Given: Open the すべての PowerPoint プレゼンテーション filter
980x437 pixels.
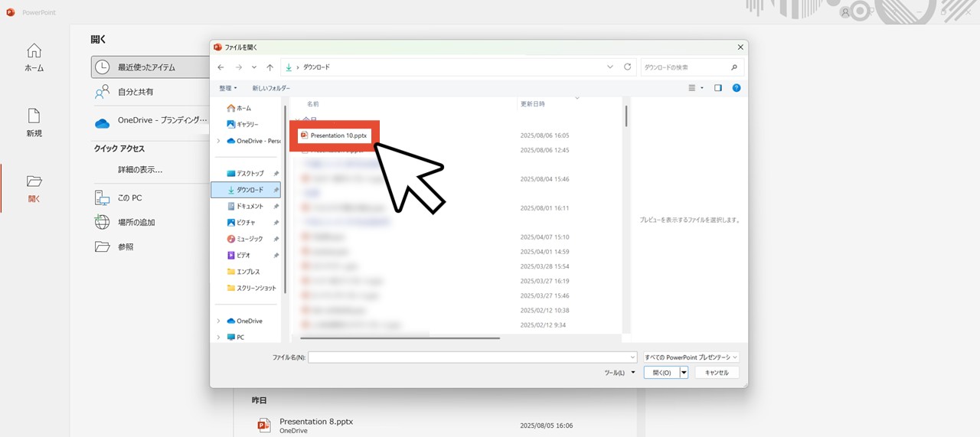Looking at the screenshot, I should coord(691,357).
